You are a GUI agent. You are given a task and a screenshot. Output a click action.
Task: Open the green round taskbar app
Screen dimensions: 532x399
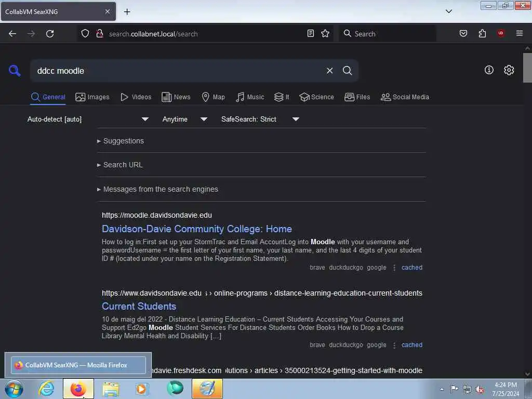click(x=175, y=388)
